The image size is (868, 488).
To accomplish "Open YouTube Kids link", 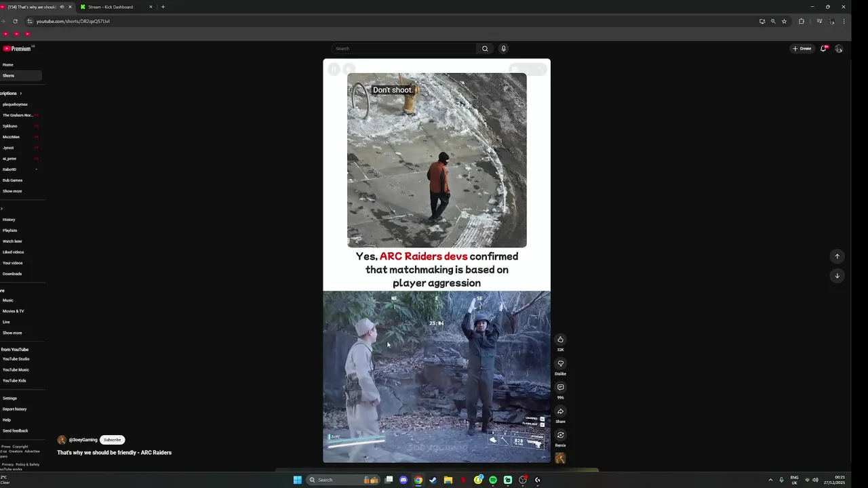I will [x=14, y=381].
